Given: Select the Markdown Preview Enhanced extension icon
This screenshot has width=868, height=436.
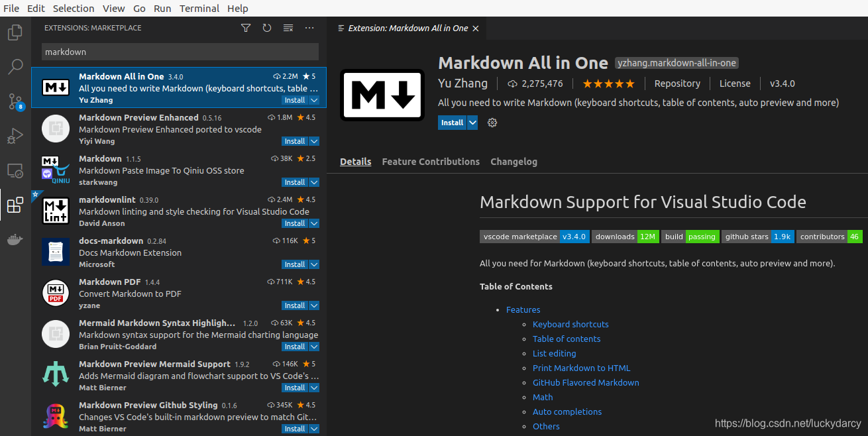Looking at the screenshot, I should tap(56, 129).
